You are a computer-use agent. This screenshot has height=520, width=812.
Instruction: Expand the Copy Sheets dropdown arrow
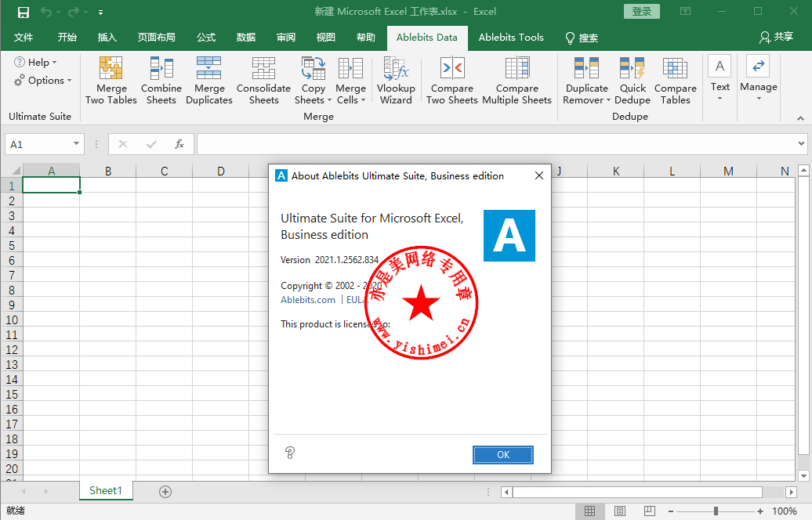(328, 100)
